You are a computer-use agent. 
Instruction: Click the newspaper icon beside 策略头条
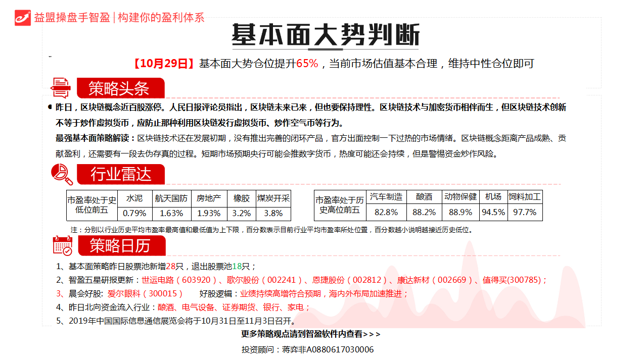pyautogui.click(x=61, y=88)
